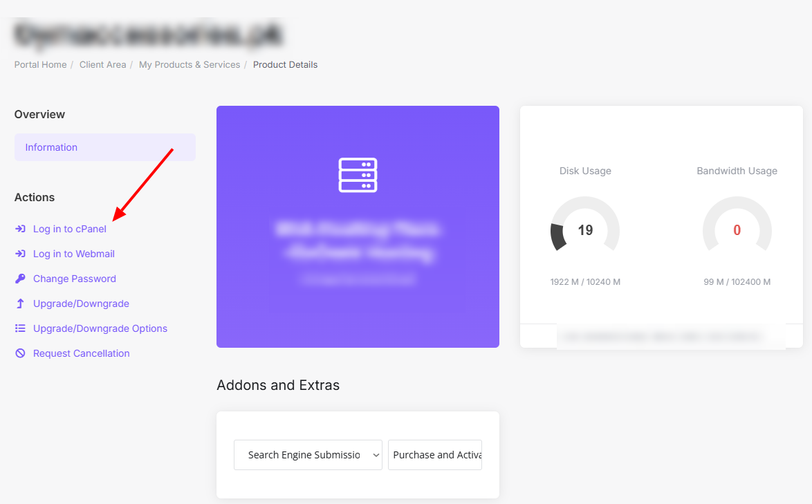Image resolution: width=812 pixels, height=504 pixels.
Task: Navigate to My Products & Services breadcrumb
Action: point(190,65)
